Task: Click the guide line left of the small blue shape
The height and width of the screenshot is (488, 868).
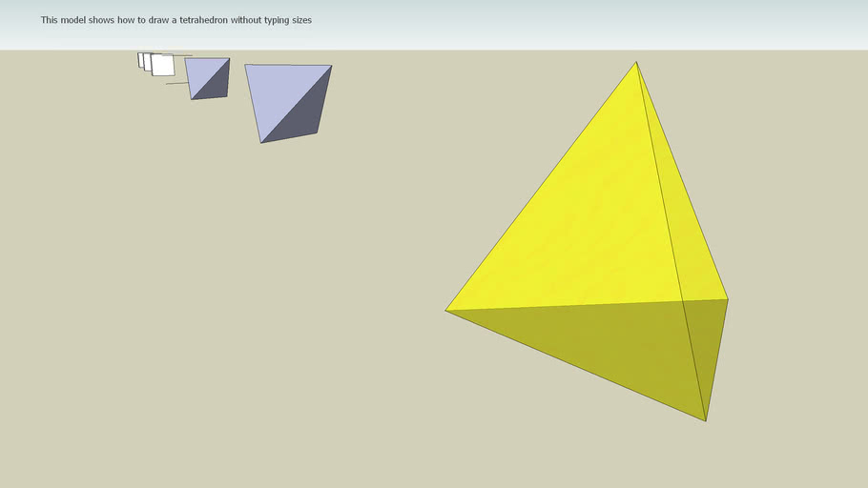Action: pos(176,84)
